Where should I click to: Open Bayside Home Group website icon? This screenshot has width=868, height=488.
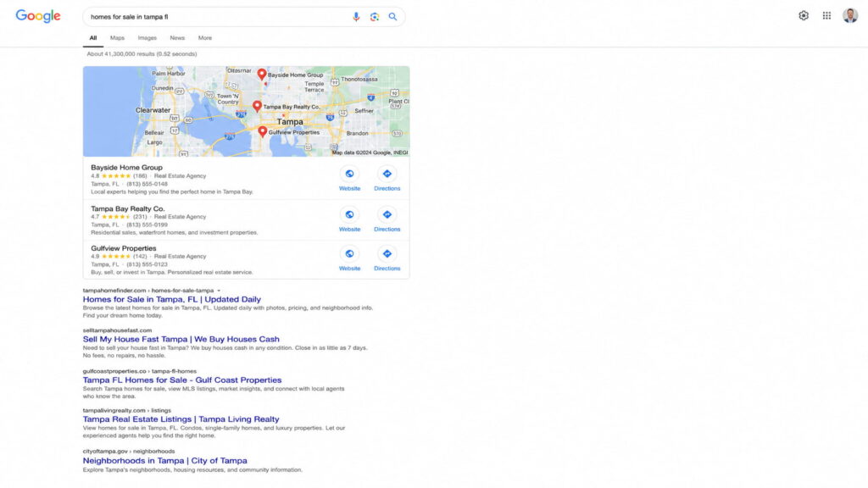click(x=349, y=174)
